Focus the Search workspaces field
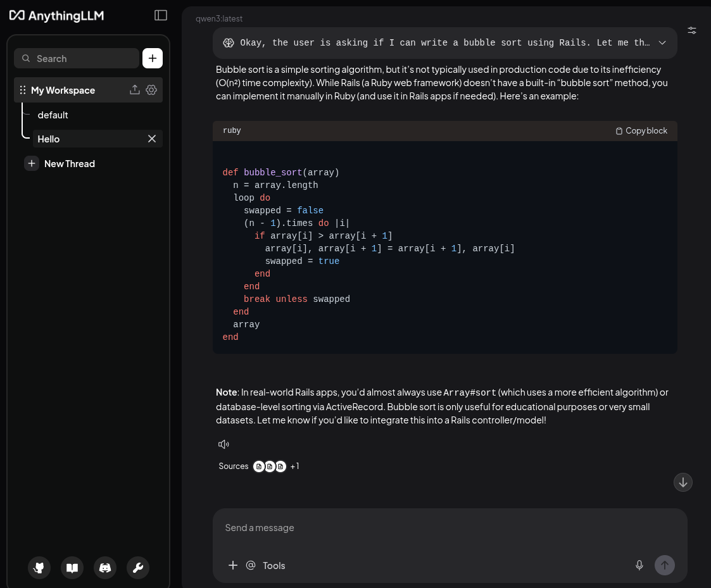 pyautogui.click(x=77, y=58)
